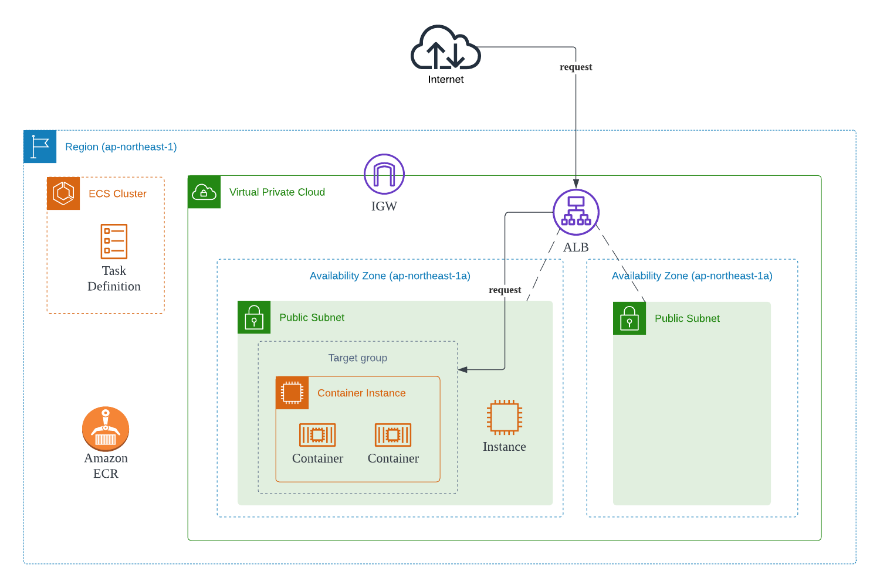Click the Task Definition icon
Screen dimensions: 880x588
114,242
